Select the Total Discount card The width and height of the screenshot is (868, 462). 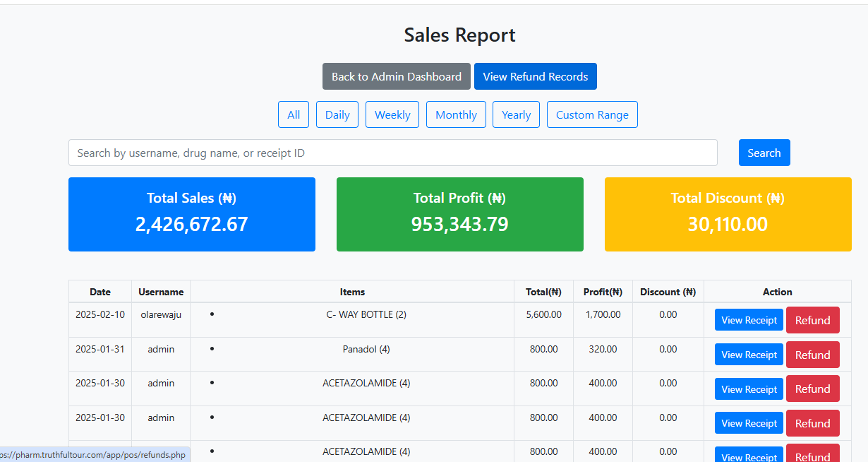(x=728, y=214)
